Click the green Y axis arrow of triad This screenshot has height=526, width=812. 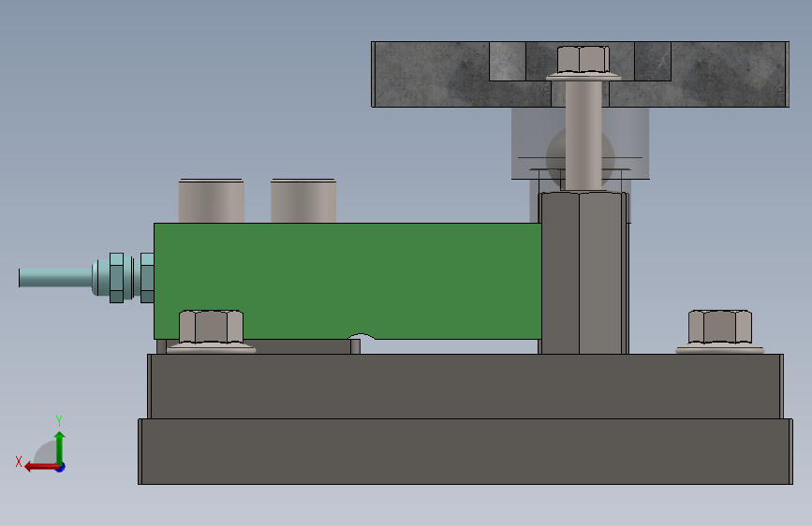point(60,447)
